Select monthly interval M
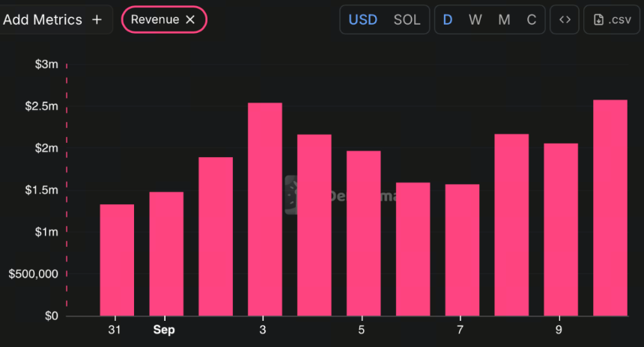Screen dimensions: 644x347 pos(505,19)
